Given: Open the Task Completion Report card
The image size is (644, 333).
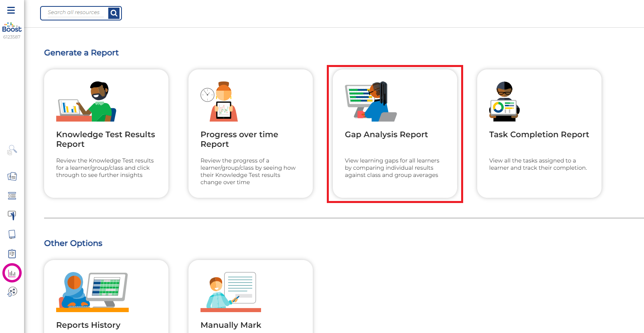Looking at the screenshot, I should tap(539, 134).
